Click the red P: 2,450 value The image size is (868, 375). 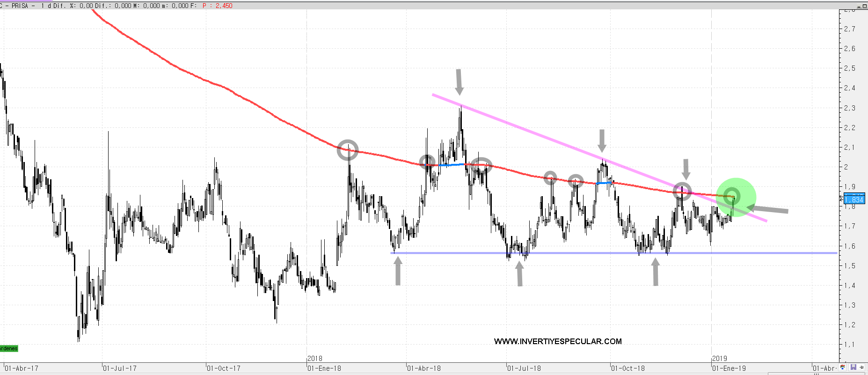click(x=218, y=6)
